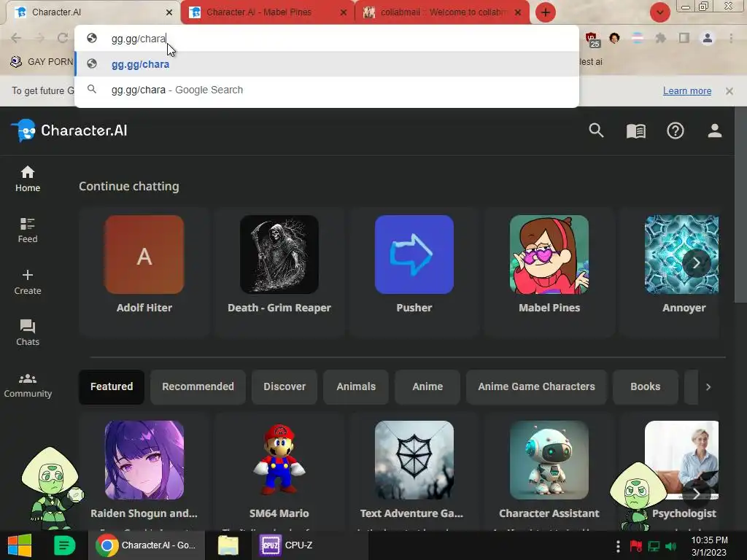
Task: Click the browser back arrow
Action: 16,38
